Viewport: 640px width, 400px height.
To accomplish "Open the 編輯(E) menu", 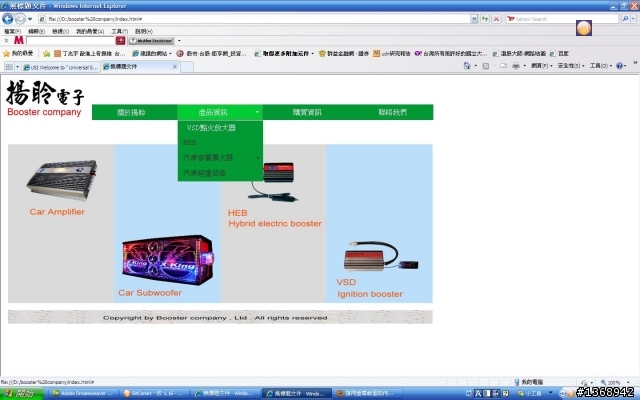I will tap(36, 31).
